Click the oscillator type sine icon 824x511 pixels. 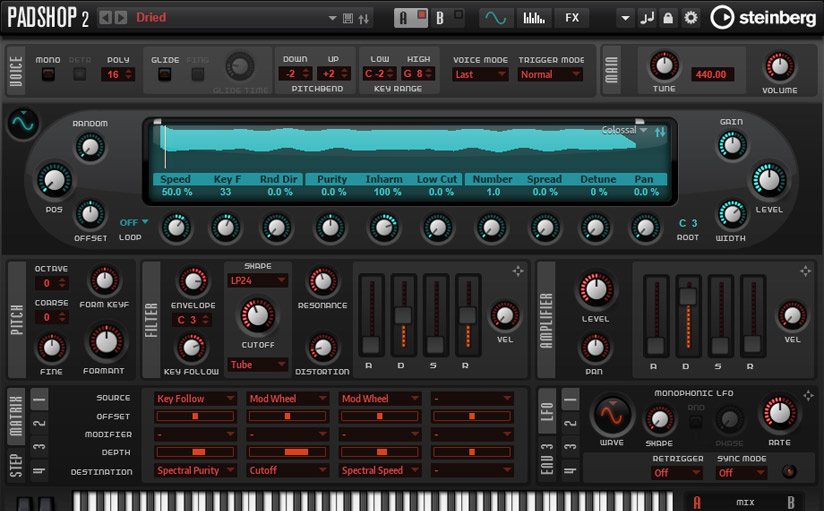click(x=23, y=124)
